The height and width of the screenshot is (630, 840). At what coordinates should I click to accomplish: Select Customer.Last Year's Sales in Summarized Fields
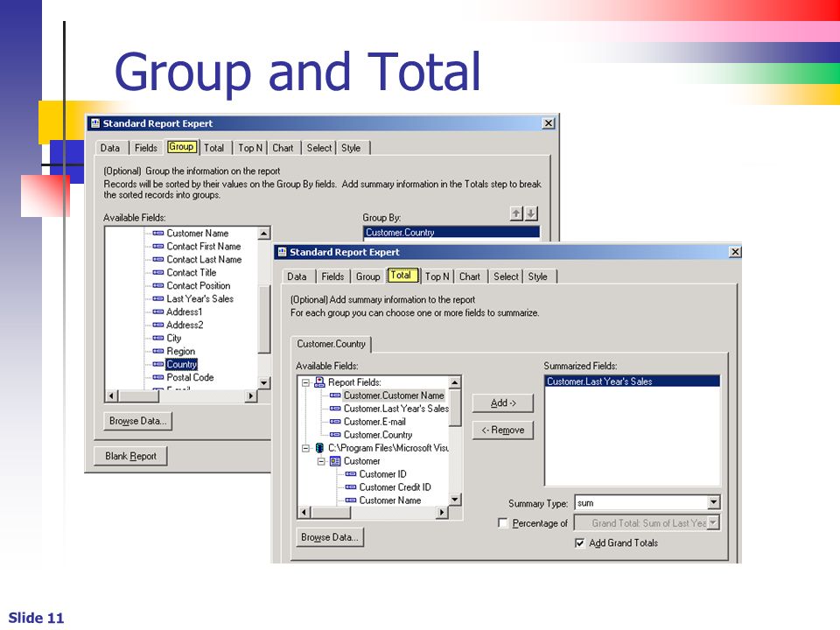[632, 381]
